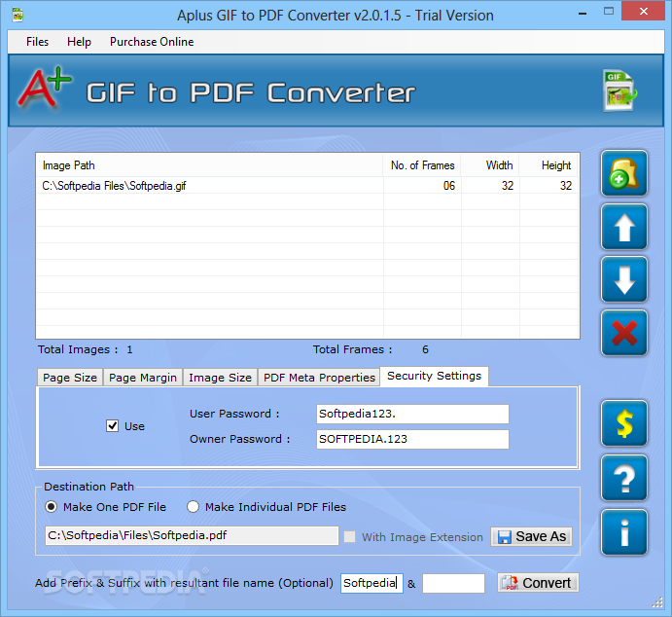The height and width of the screenshot is (617, 672).
Task: Click the Convert button
Action: (538, 583)
